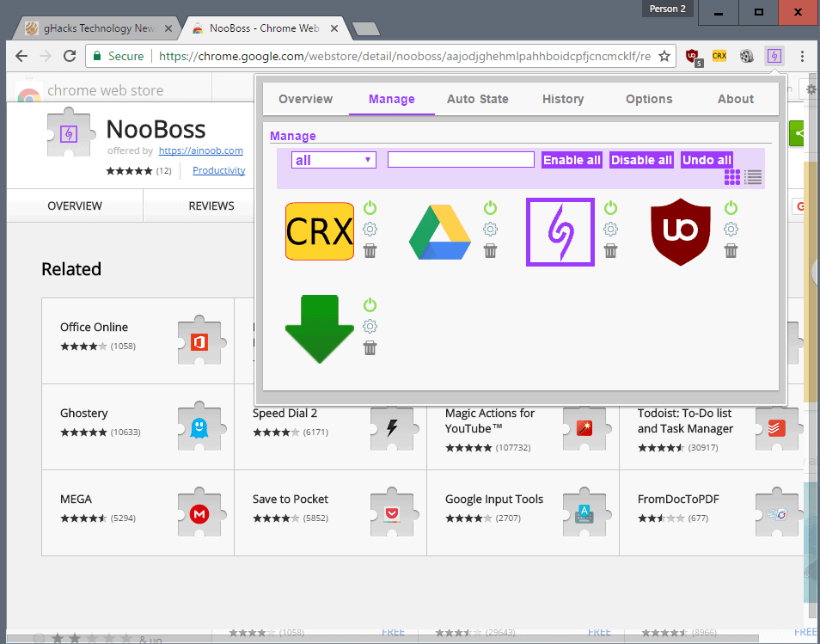Switch to the Auto State tab
820x644 pixels.
click(477, 99)
